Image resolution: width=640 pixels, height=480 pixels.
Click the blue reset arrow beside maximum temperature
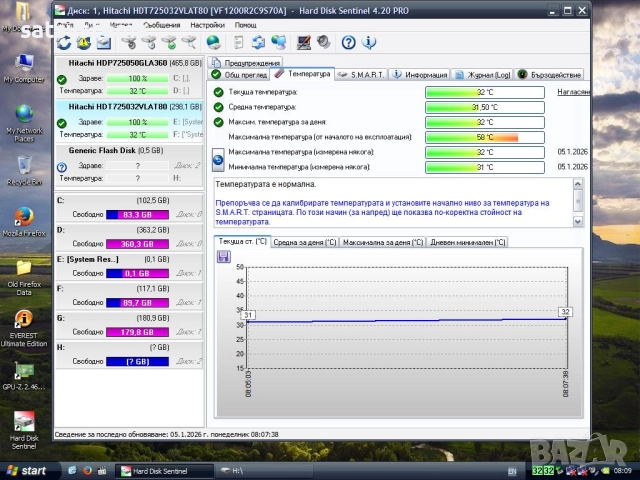219,159
